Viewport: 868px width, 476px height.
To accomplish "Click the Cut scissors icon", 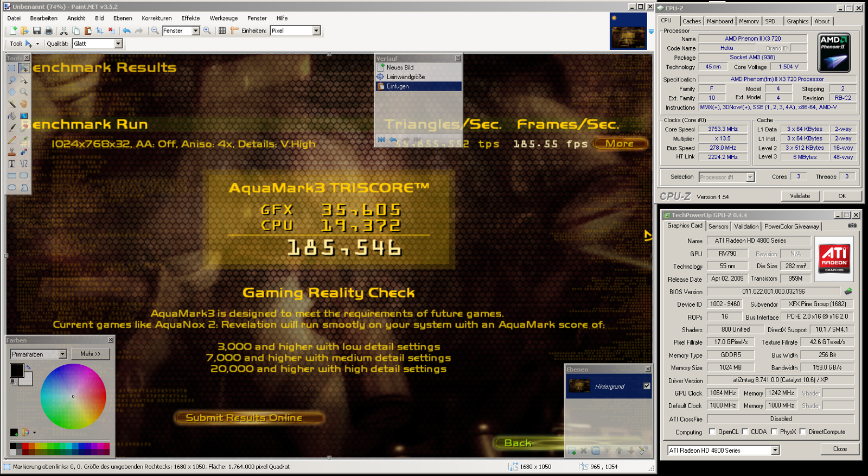I will coord(64,31).
